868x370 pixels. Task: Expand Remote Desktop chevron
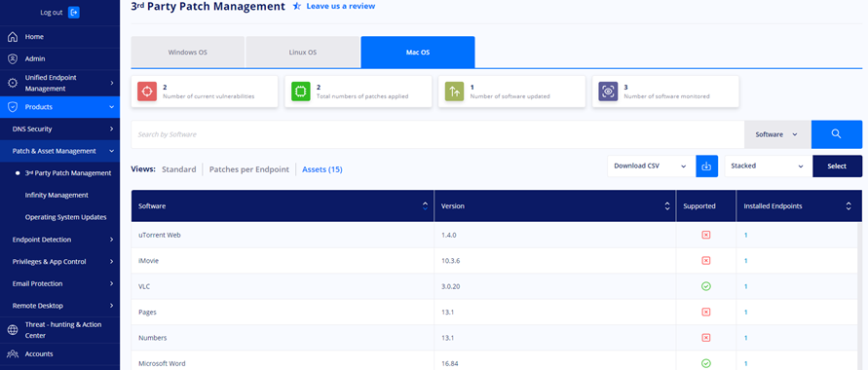(x=111, y=306)
